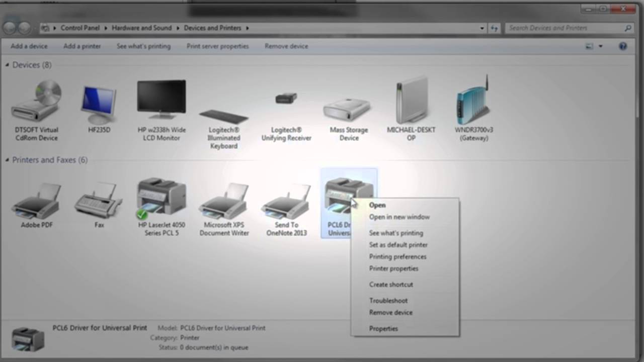This screenshot has height=362, width=644.
Task: Select the Adobe PDF printer
Action: (37, 205)
